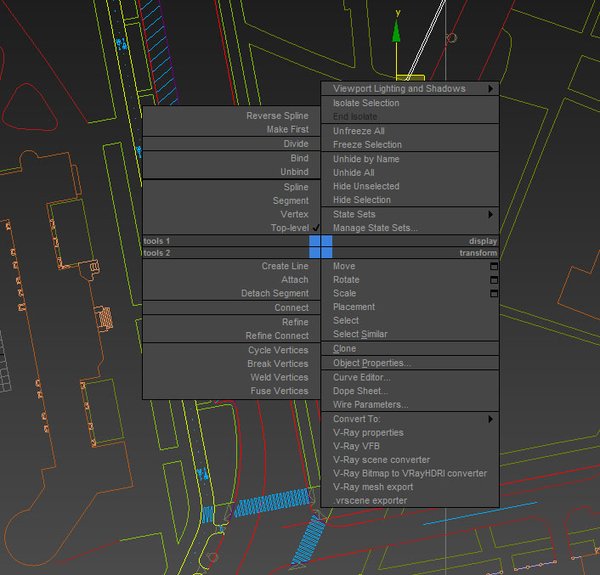Open the Curve Editor

coord(361,377)
